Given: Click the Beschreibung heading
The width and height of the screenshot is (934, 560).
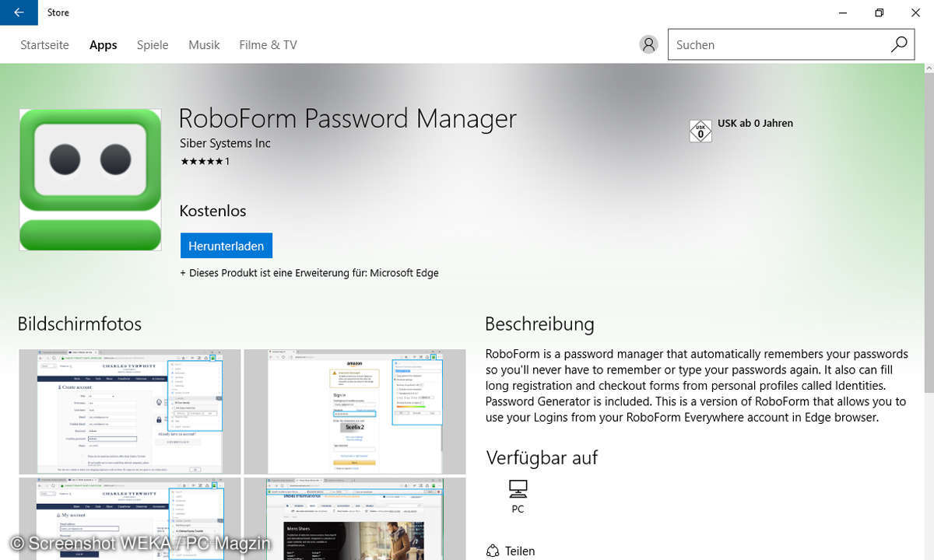Looking at the screenshot, I should pos(539,324).
